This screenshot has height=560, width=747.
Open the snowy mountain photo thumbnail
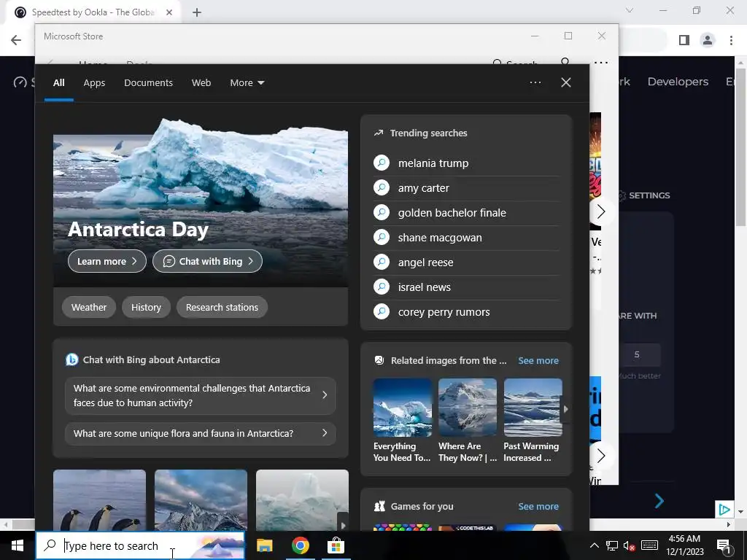pos(201,500)
